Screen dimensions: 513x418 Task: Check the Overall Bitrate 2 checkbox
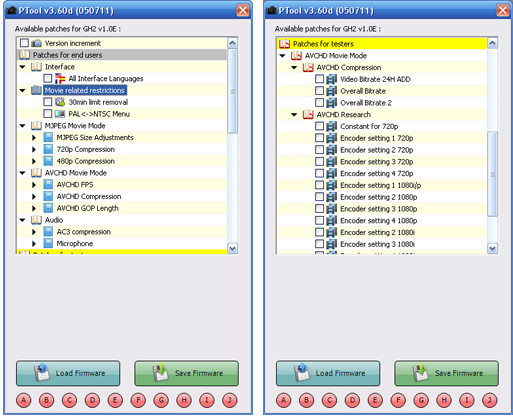[x=319, y=102]
